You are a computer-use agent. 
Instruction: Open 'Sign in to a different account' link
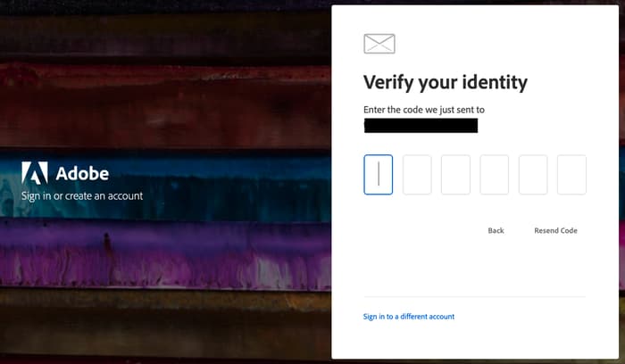[409, 317]
